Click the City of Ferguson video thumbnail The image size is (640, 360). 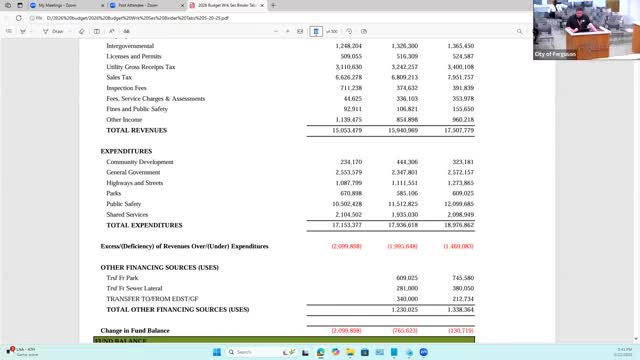point(586,30)
